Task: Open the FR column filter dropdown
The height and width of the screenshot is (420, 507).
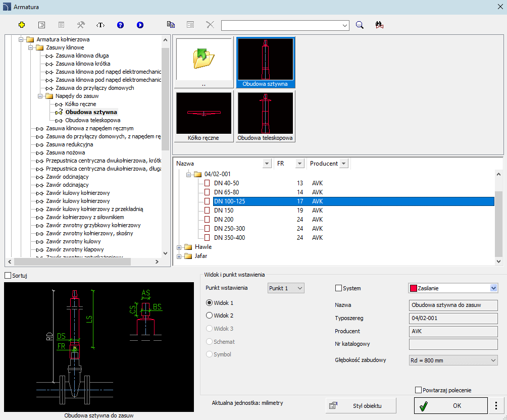Action: click(x=300, y=164)
